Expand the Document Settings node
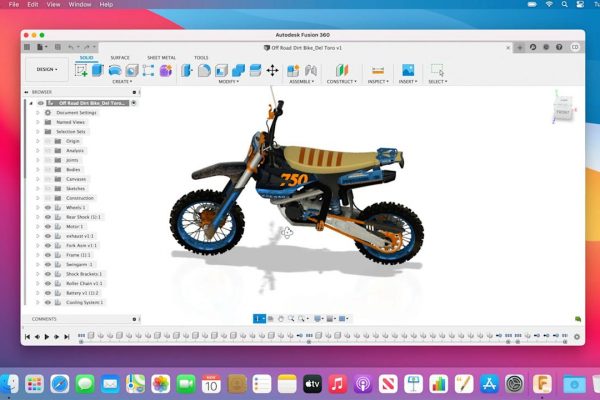The width and height of the screenshot is (600, 400). (x=38, y=113)
